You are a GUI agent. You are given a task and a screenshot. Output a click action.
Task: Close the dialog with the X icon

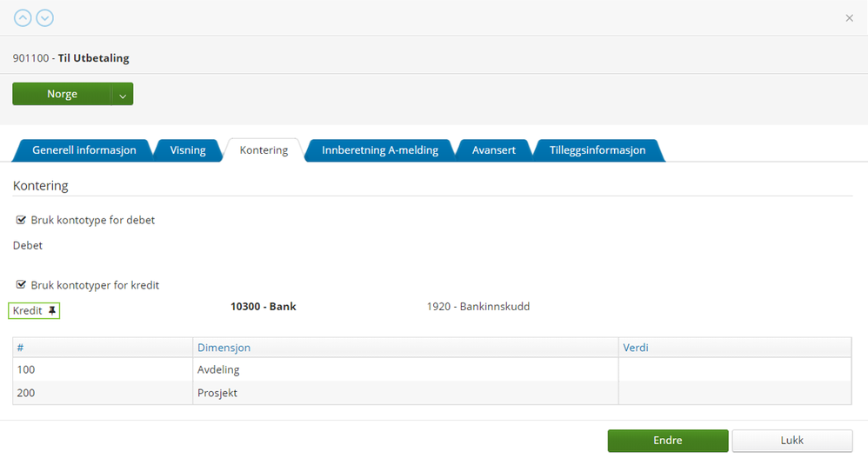(x=849, y=18)
